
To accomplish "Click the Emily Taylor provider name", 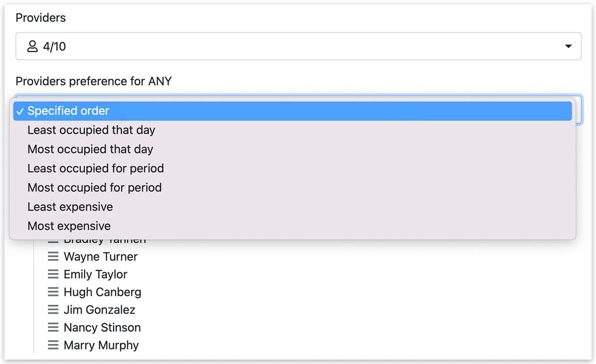I will [x=95, y=274].
